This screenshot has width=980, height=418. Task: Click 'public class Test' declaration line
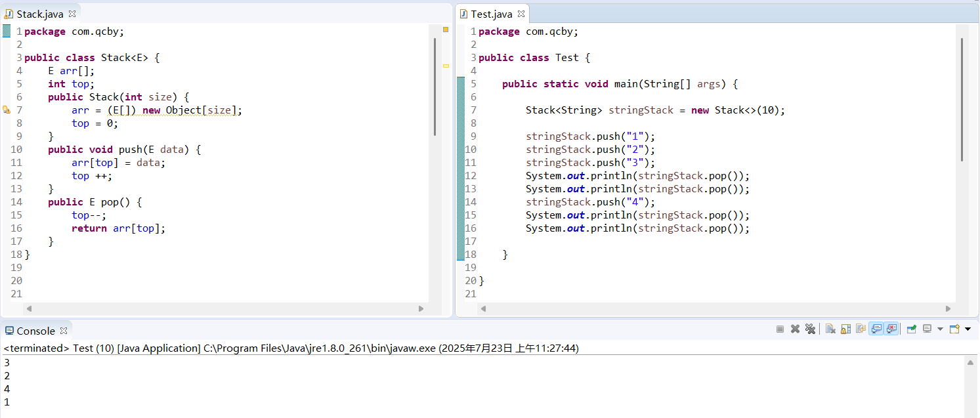point(534,58)
